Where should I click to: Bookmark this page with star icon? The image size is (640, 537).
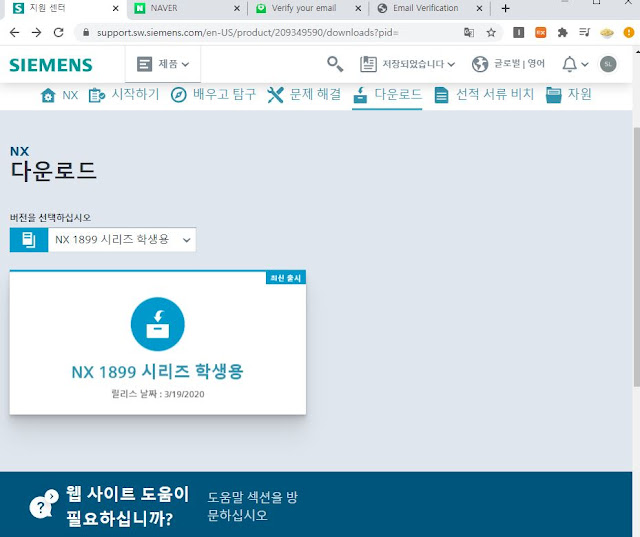coord(491,33)
